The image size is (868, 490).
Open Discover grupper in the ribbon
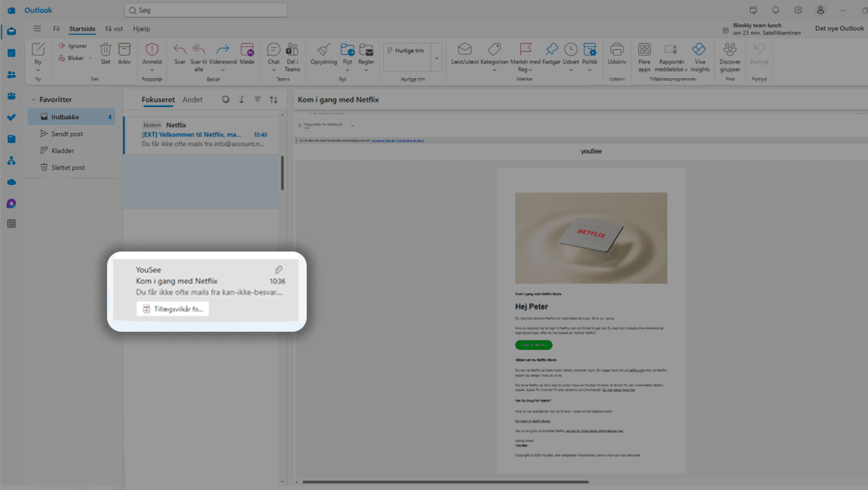730,56
